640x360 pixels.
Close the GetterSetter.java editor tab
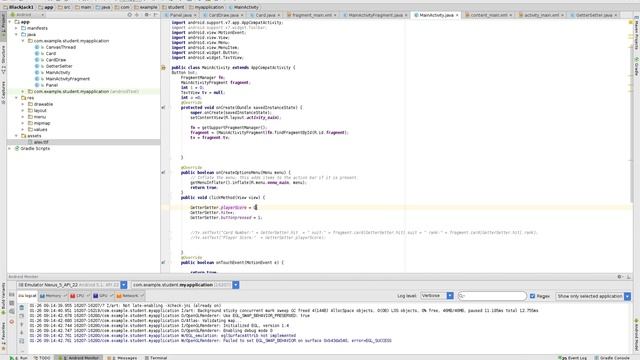coord(616,15)
